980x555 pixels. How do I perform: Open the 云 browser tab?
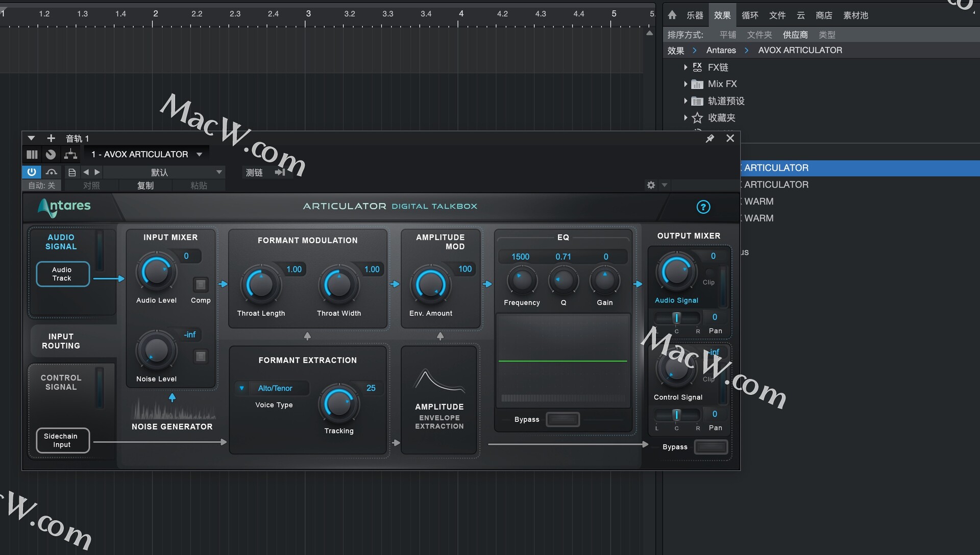801,15
